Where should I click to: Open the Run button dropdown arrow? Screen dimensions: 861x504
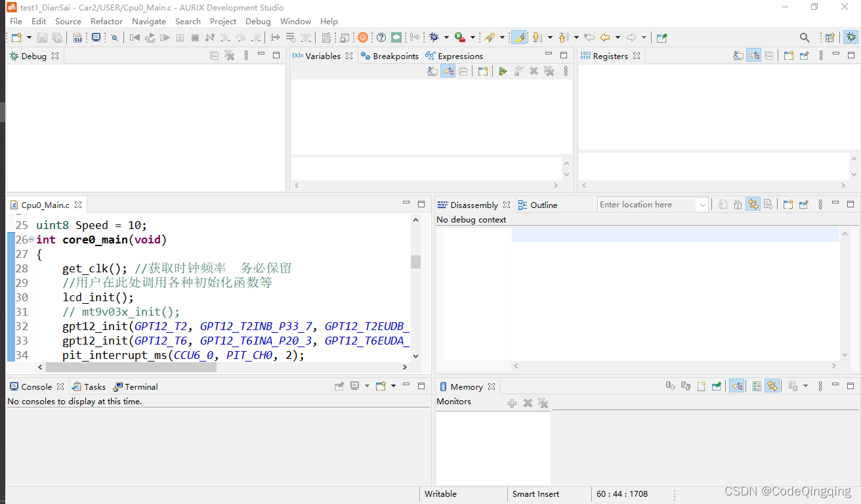472,37
